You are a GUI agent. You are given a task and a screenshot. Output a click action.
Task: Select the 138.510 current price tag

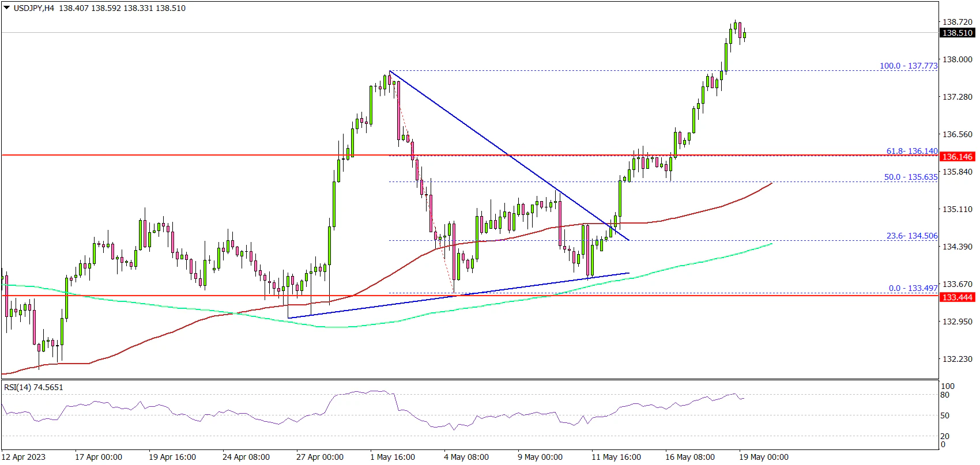point(957,33)
